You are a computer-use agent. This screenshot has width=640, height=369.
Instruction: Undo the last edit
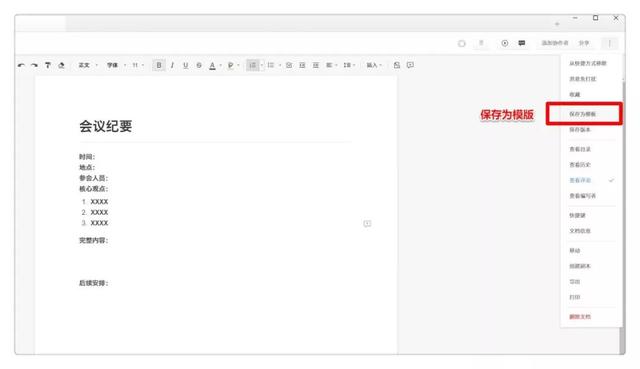21,65
